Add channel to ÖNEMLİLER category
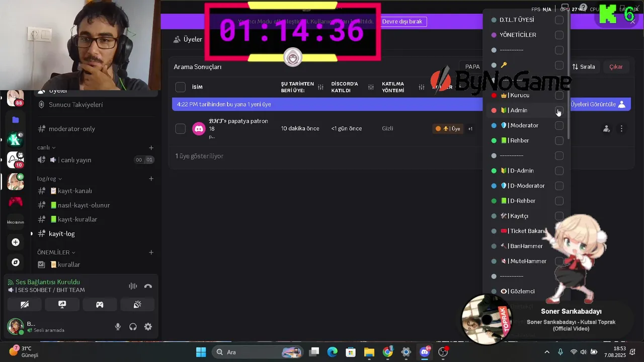 tap(151, 252)
